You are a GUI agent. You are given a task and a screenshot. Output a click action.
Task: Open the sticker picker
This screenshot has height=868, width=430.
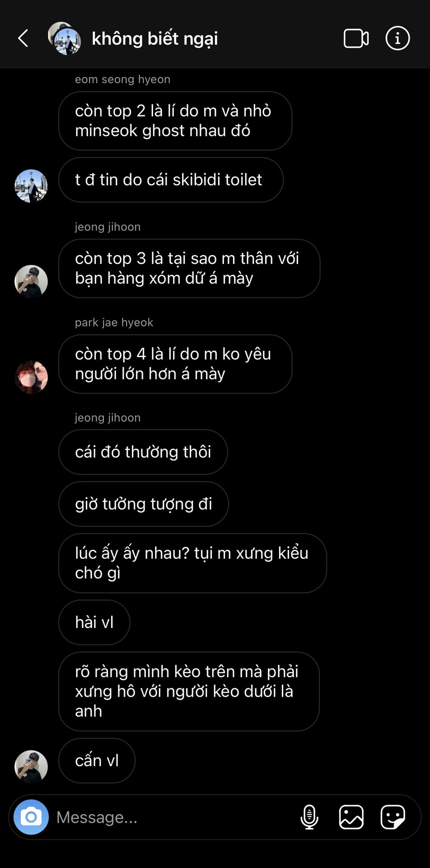[x=393, y=817]
